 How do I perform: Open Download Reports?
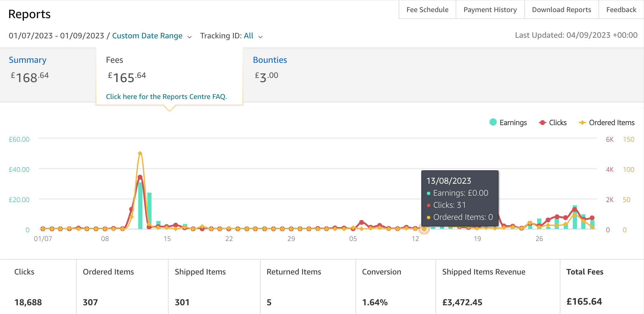point(561,9)
